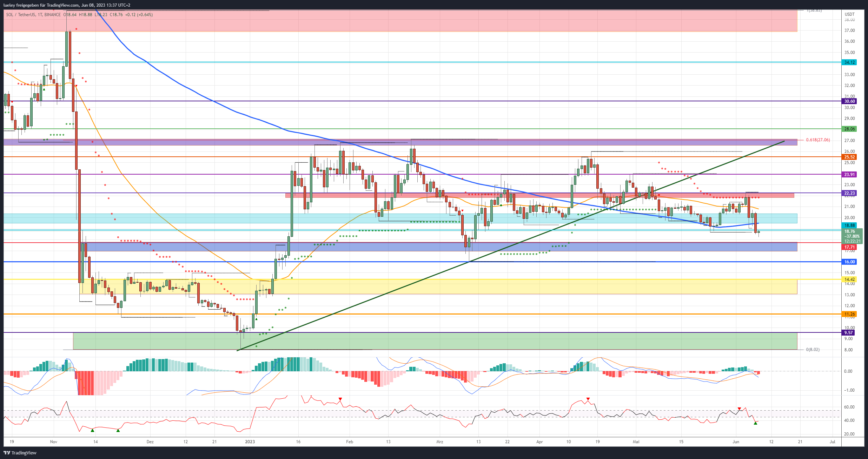The height and width of the screenshot is (459, 868).
Task: Select the 14.42 yellow price label
Action: coord(849,279)
